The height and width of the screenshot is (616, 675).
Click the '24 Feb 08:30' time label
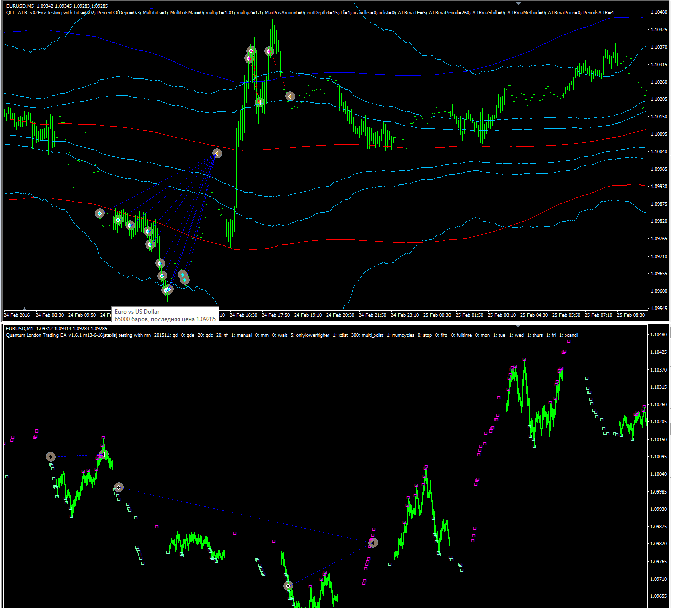[x=49, y=315]
